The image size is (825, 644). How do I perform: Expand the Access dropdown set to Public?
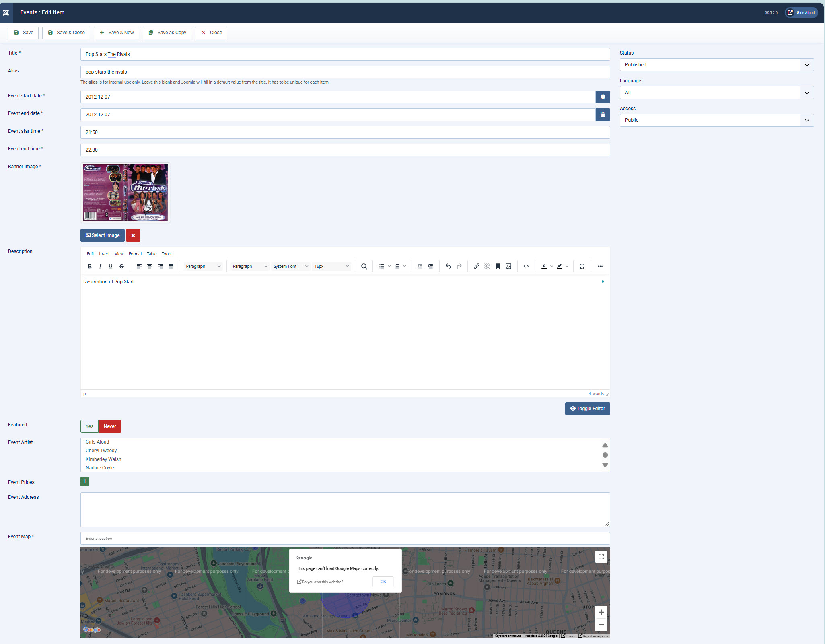pos(716,120)
